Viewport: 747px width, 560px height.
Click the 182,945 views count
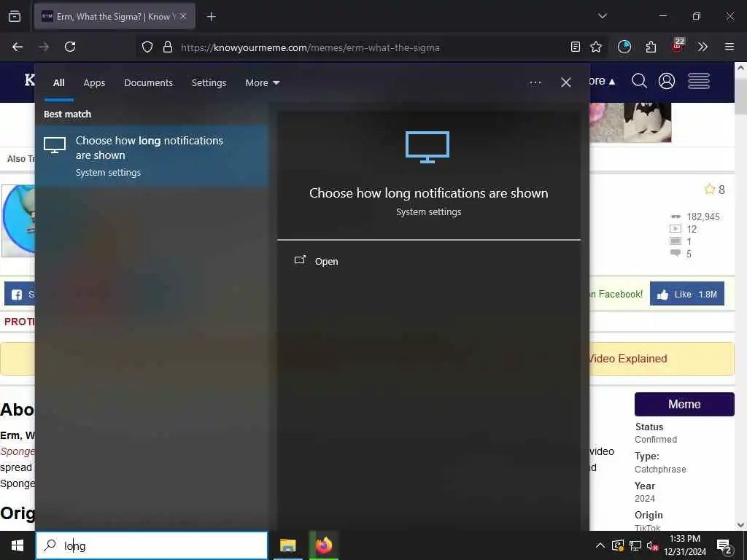[x=703, y=217]
